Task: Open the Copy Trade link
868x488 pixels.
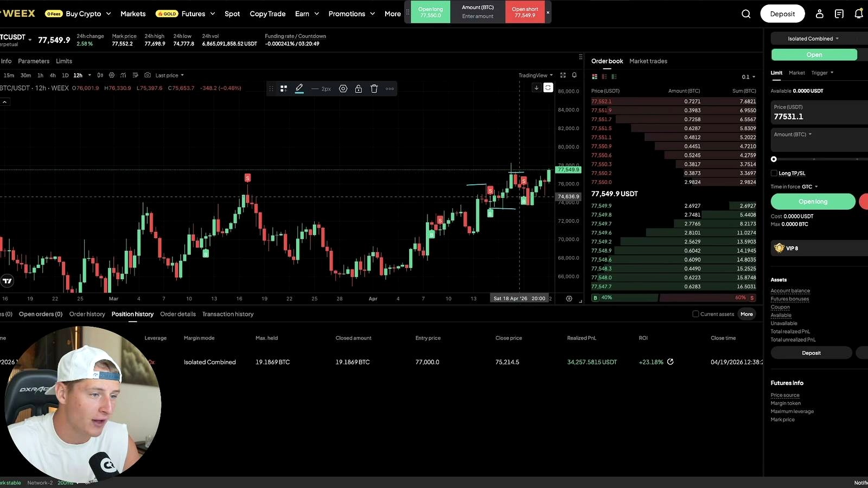Action: pyautogui.click(x=267, y=14)
